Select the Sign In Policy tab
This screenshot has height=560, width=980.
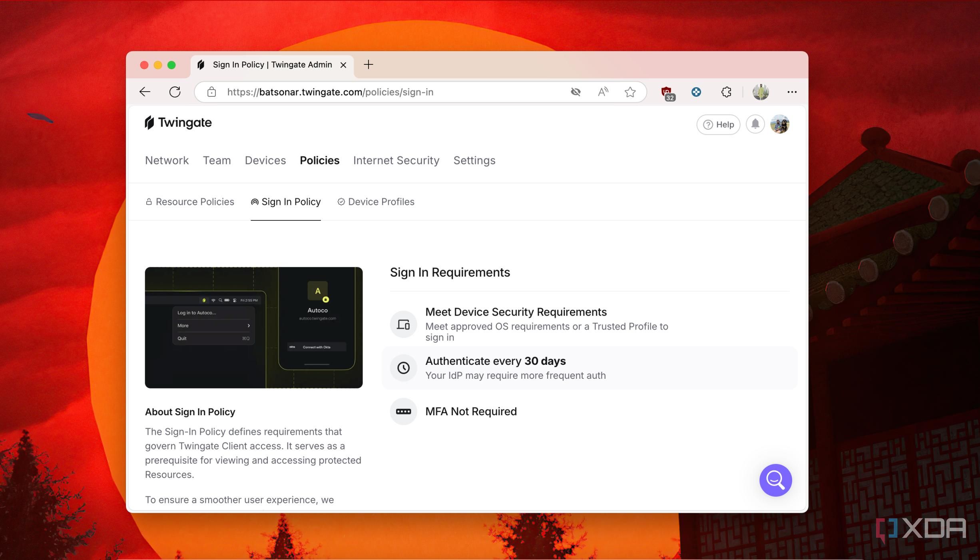tap(286, 202)
